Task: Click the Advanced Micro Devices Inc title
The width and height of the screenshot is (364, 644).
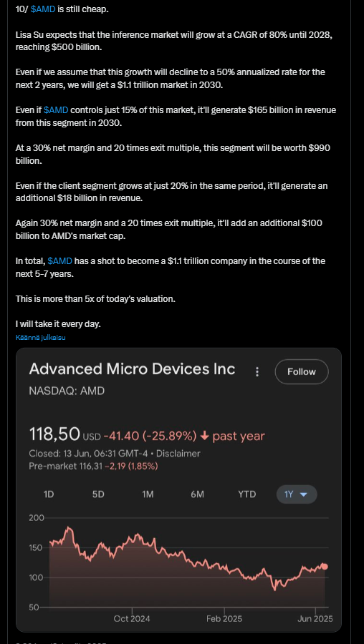Action: (x=132, y=369)
